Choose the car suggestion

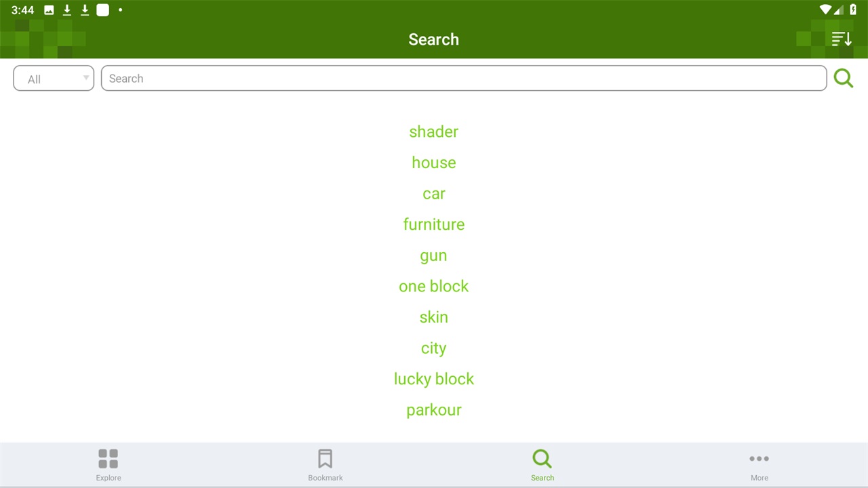tap(434, 194)
